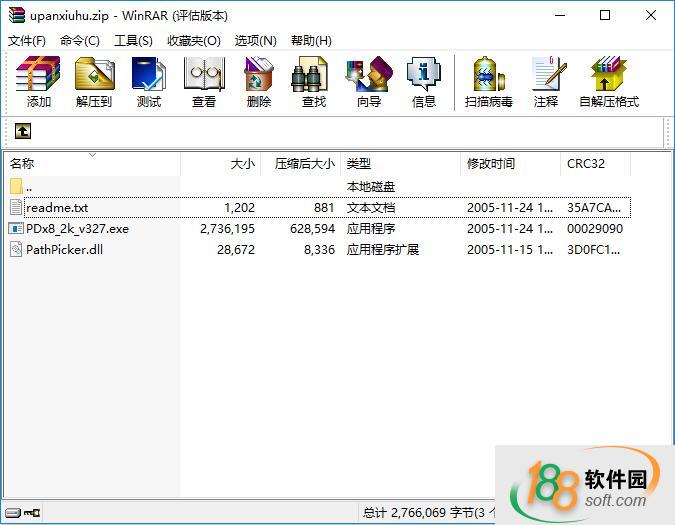
Task: Run the 测试 (Test) archive tool
Action: click(x=149, y=82)
